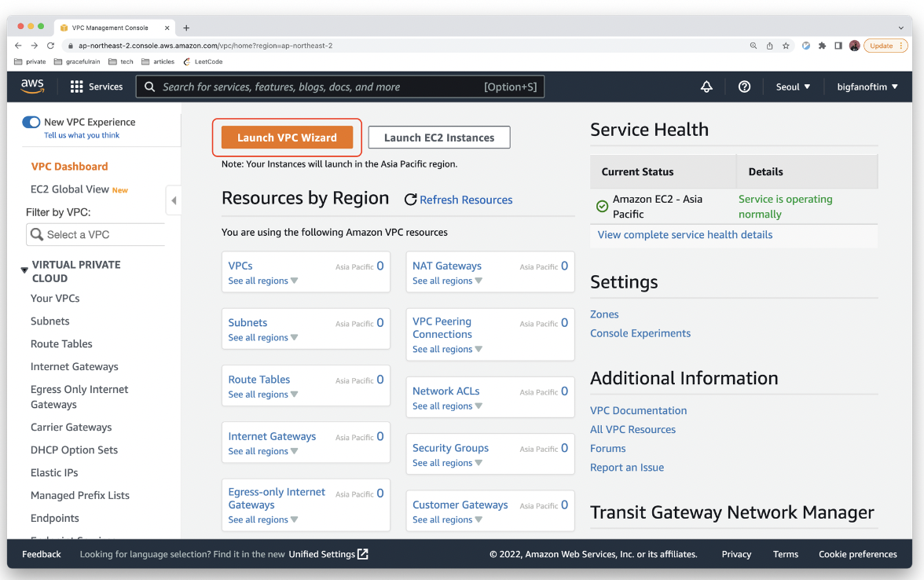The height and width of the screenshot is (580, 924).
Task: Open the private bookmarks folder
Action: pos(30,61)
